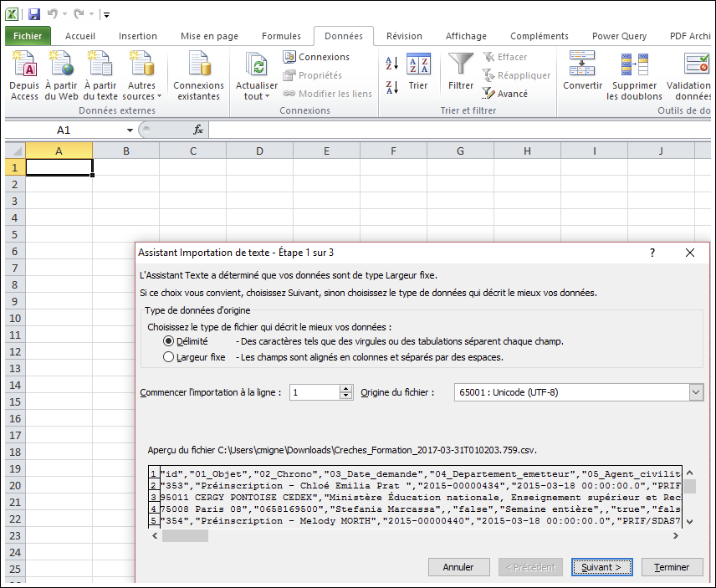The image size is (716, 588).
Task: Click the Suivant button
Action: pos(601,567)
